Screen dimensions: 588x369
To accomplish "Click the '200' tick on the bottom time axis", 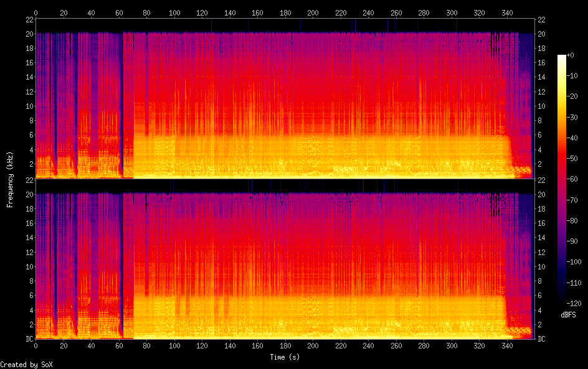I will (313, 346).
